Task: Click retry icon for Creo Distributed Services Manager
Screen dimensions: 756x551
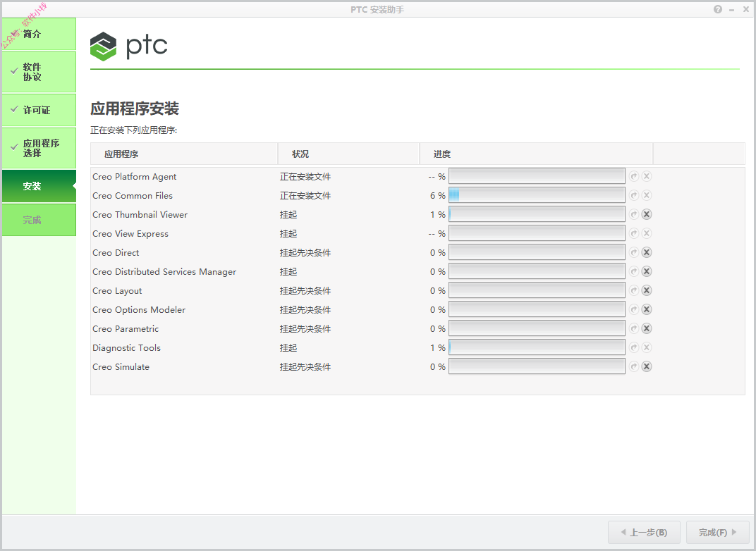Action: pos(634,271)
